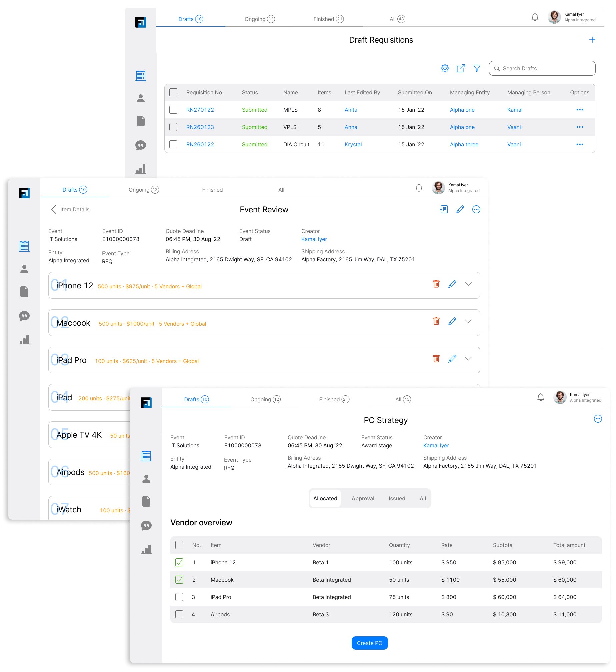This screenshot has width=616, height=672.
Task: Expand the iPhone 12 item details chevron
Action: 468,284
